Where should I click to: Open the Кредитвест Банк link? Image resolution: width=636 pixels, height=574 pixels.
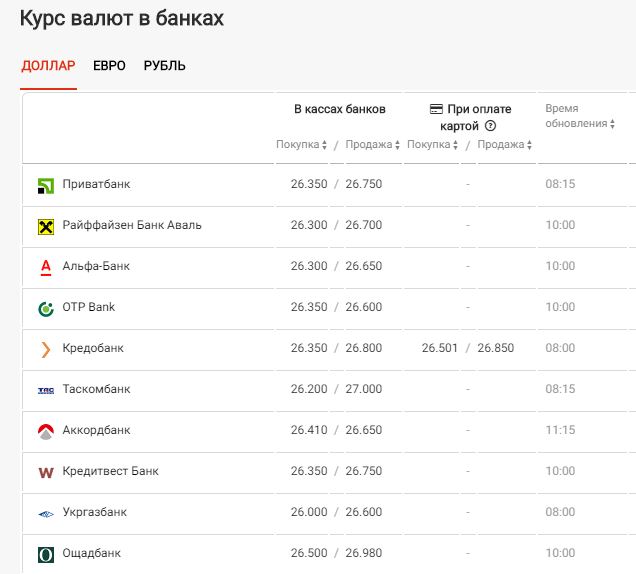click(110, 471)
